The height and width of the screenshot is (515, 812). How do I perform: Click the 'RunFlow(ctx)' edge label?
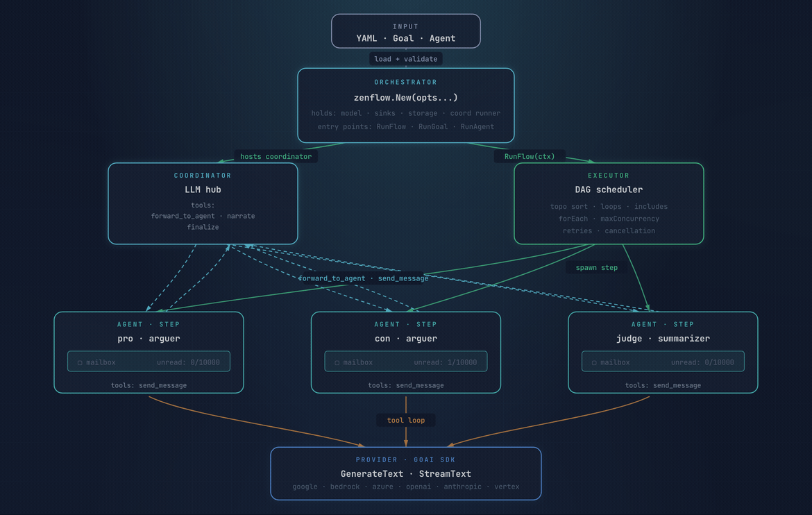[x=530, y=156]
